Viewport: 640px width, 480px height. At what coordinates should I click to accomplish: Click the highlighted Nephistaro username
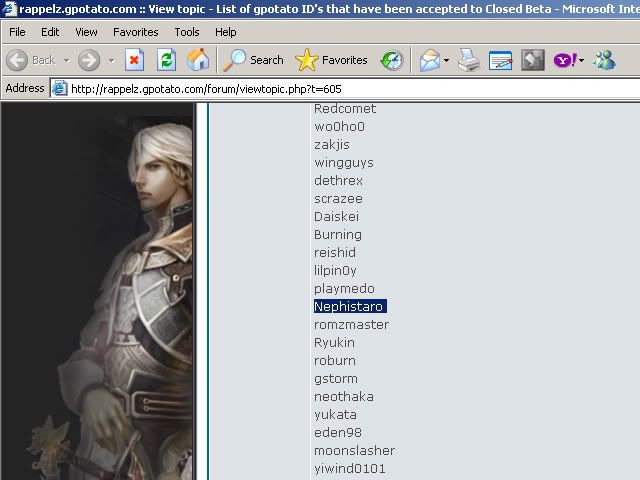(349, 307)
